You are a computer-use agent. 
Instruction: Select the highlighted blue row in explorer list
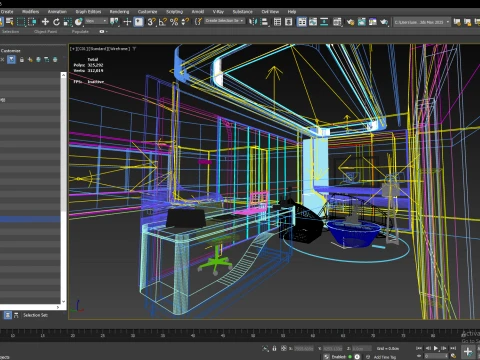(30, 219)
